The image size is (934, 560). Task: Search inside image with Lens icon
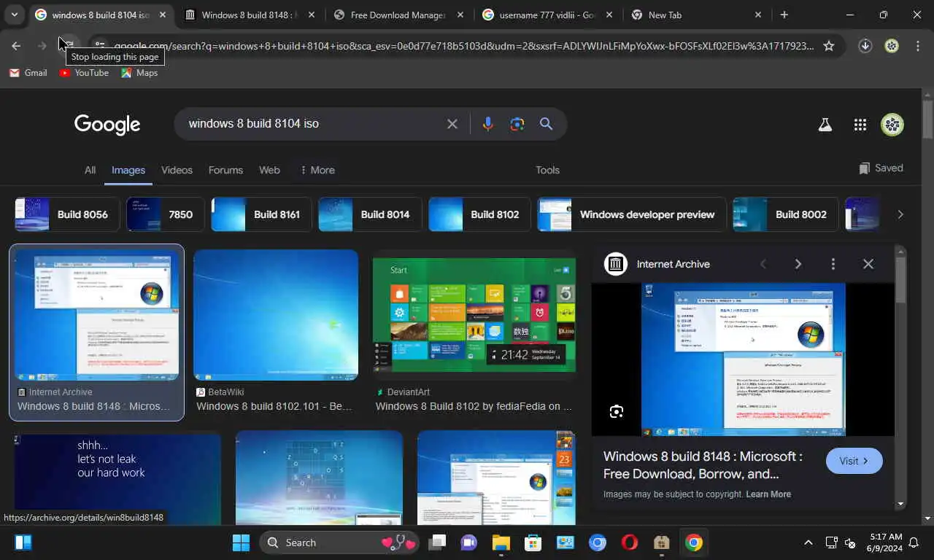pos(617,411)
